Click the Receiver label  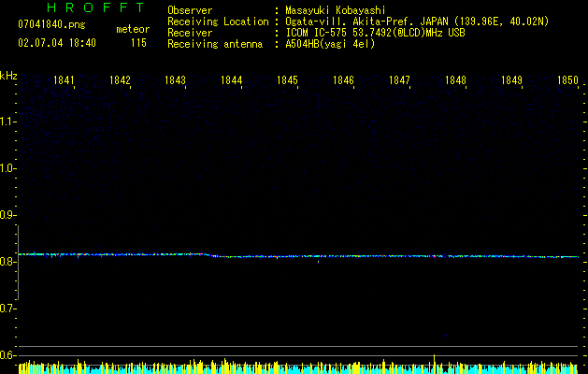point(190,33)
